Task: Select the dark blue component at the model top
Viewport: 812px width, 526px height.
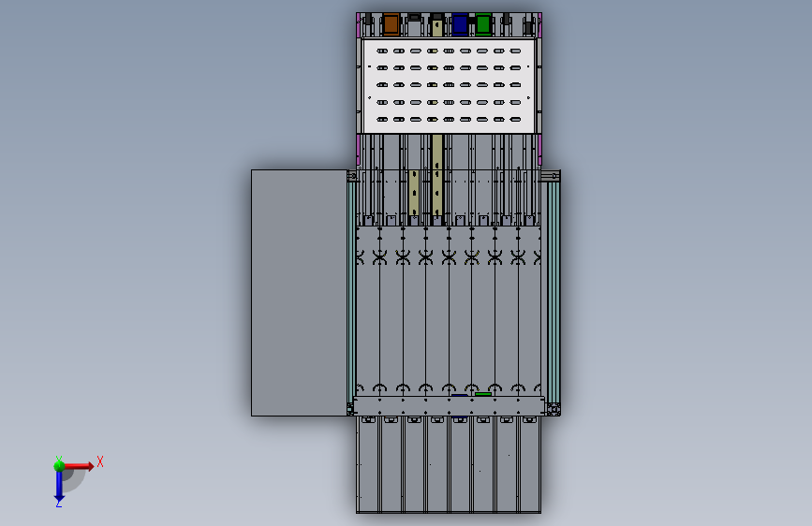Action: [x=460, y=24]
